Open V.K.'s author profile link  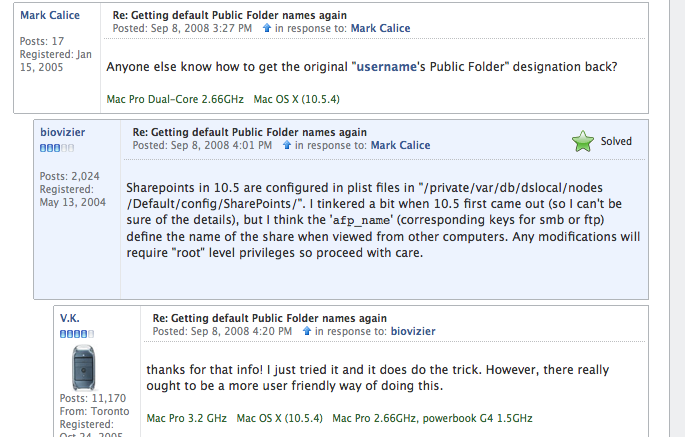[x=70, y=318]
